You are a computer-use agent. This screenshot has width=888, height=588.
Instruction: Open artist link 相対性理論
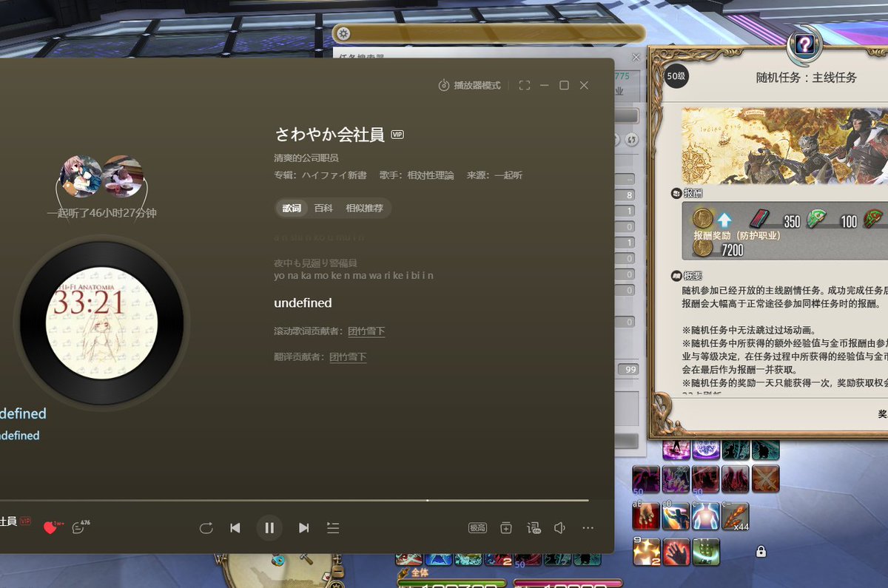tap(431, 175)
